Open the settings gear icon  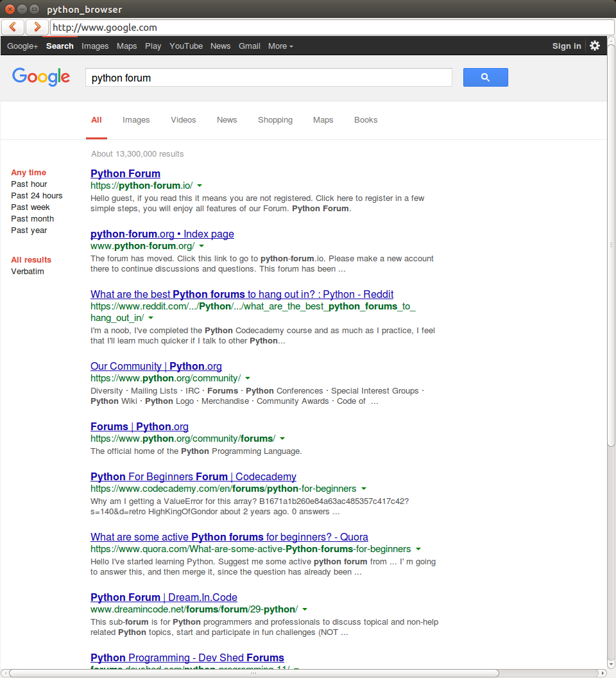tap(595, 46)
